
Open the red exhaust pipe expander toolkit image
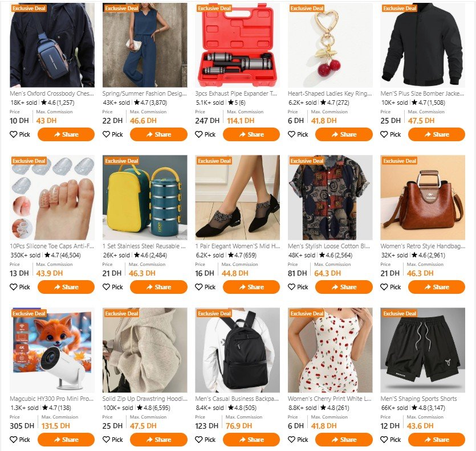(237, 45)
